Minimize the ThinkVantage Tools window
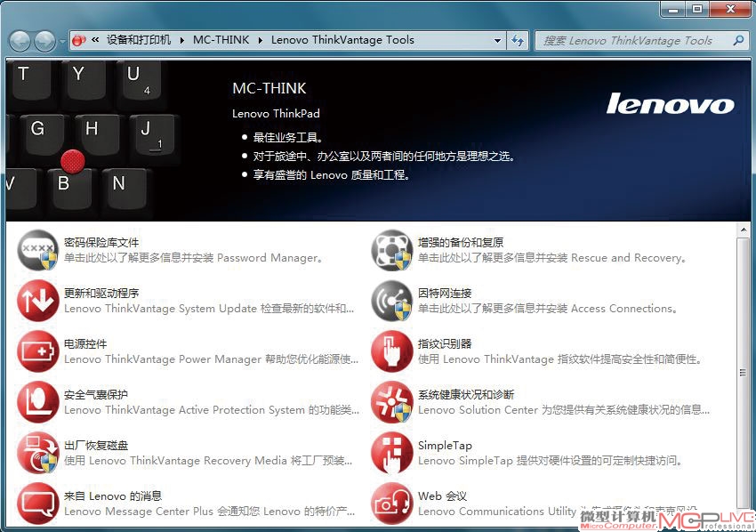This screenshot has width=756, height=532. click(673, 9)
